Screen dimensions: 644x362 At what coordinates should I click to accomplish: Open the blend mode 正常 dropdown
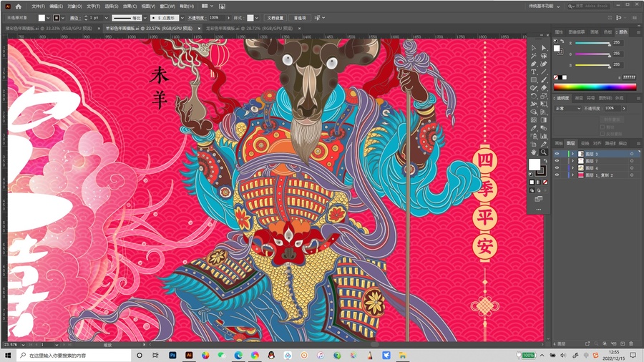(568, 108)
